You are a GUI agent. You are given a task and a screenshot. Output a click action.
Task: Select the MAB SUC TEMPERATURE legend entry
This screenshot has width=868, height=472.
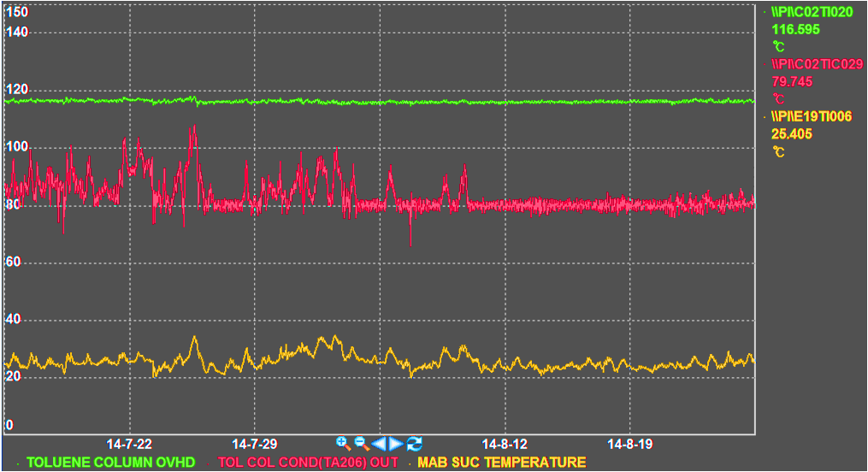501,462
